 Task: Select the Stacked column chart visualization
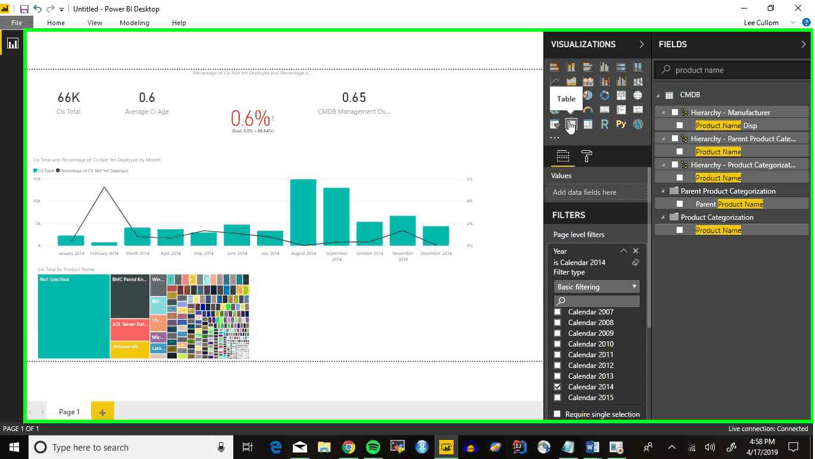(x=571, y=67)
